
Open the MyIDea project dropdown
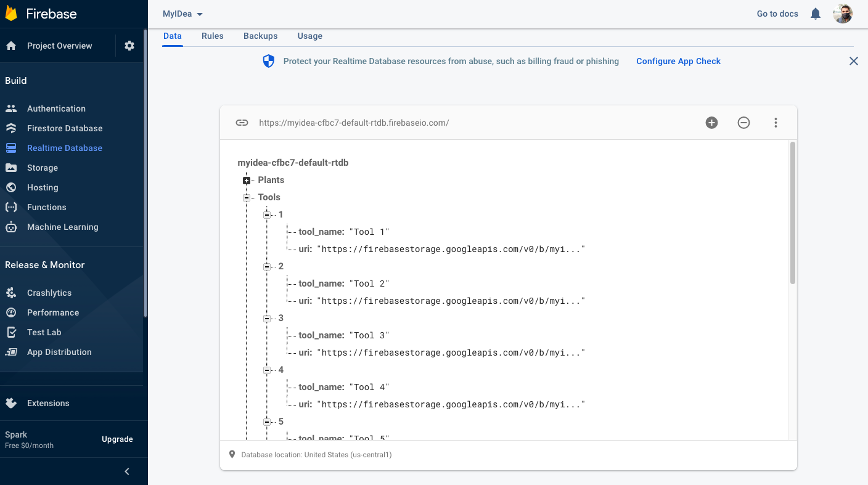182,14
